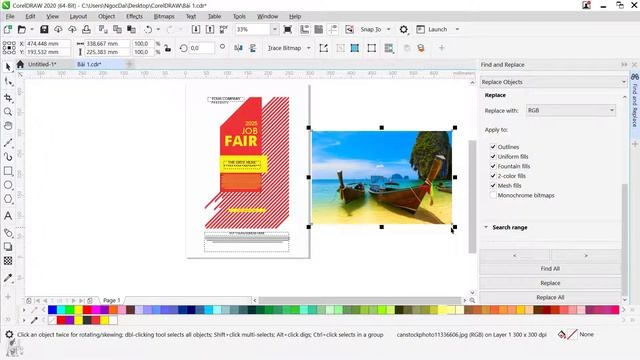Click the Export icon
The height and width of the screenshot is (360, 640).
click(210, 29)
